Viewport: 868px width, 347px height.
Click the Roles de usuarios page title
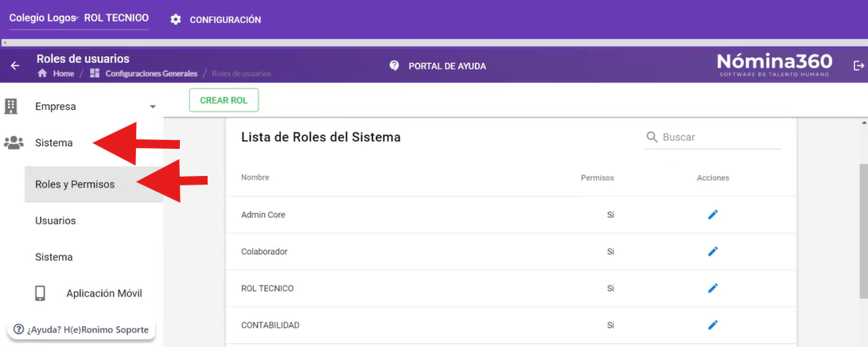(83, 59)
